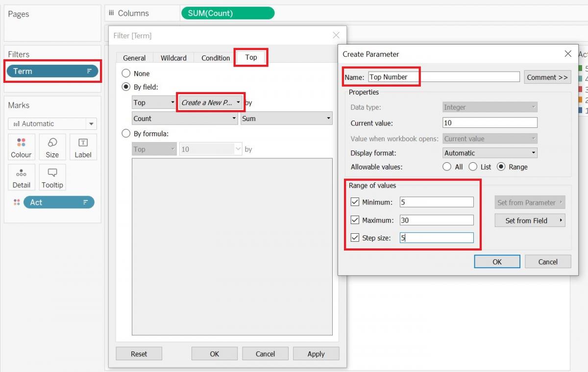Screen dimensions: 588x372
Task: Select the By field radio option
Action: [126, 87]
